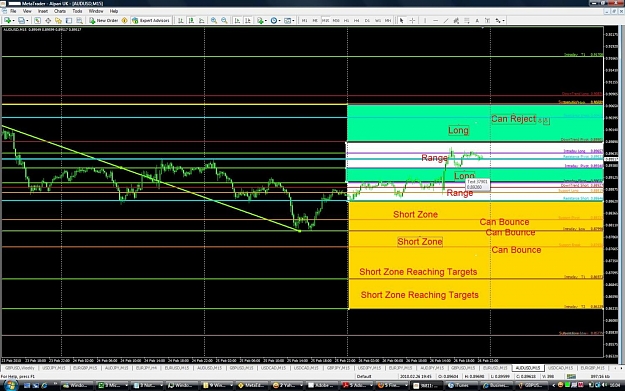Viewport: 625px width, 391px height.
Task: Expand the Profiles dropdown arrow
Action: coord(27,20)
